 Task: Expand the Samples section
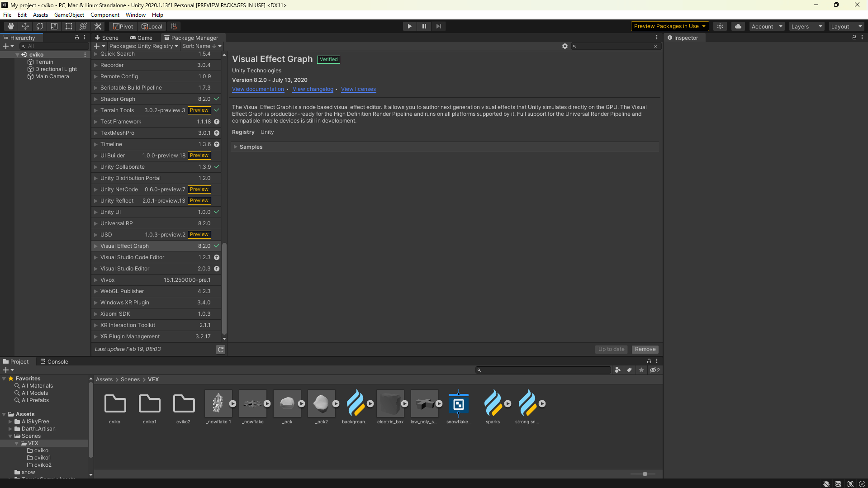point(235,147)
